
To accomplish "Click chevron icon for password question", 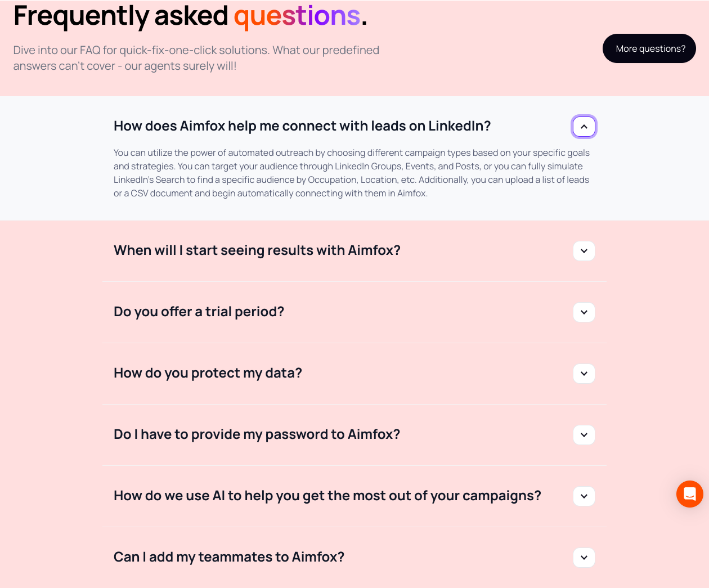I will pyautogui.click(x=584, y=435).
